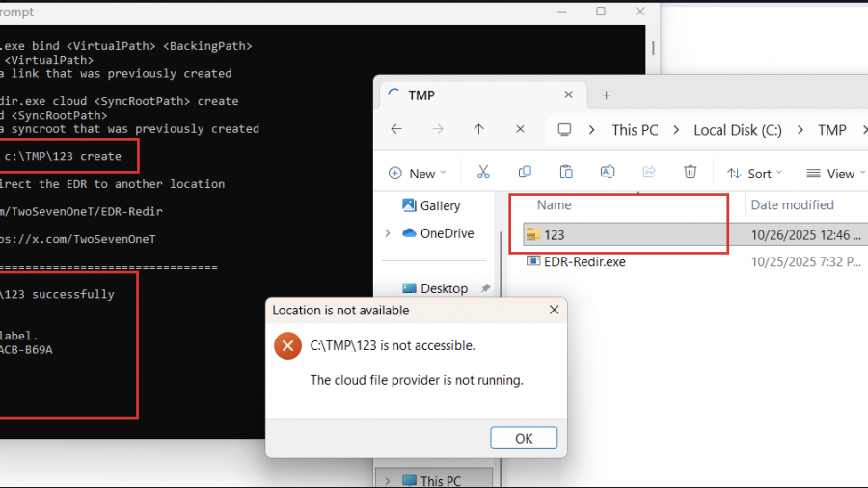Open a new Explorer tab

tap(607, 95)
